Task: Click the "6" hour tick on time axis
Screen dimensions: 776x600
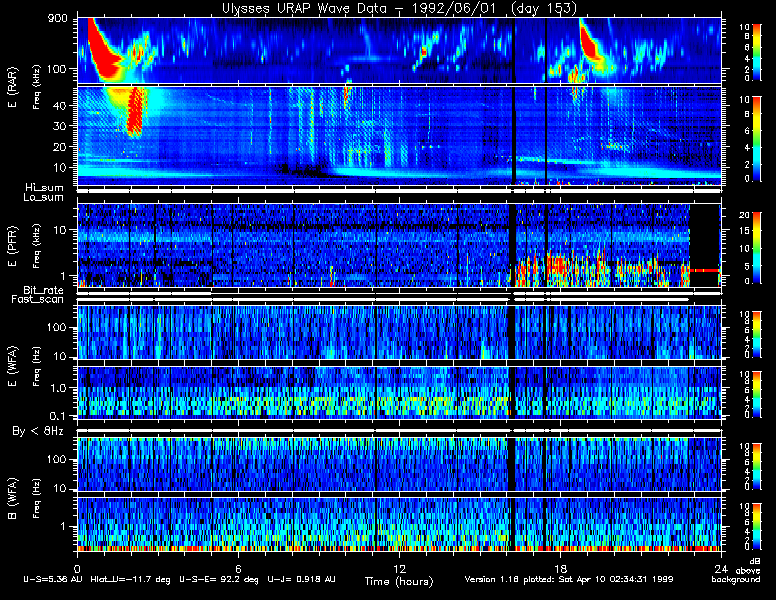Action: (x=238, y=568)
